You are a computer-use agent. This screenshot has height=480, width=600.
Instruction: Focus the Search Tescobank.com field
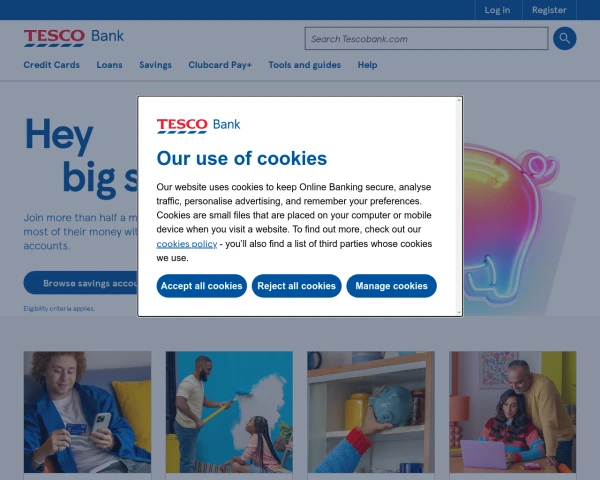click(426, 38)
